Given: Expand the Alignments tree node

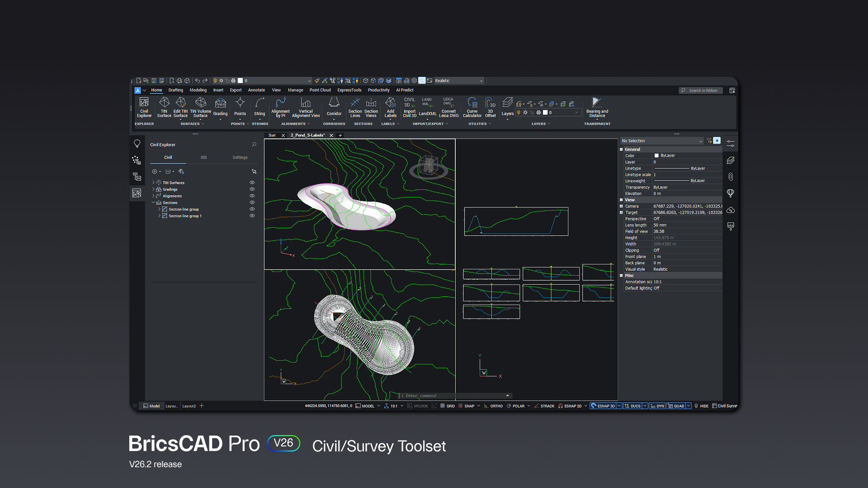Looking at the screenshot, I should click(x=153, y=196).
